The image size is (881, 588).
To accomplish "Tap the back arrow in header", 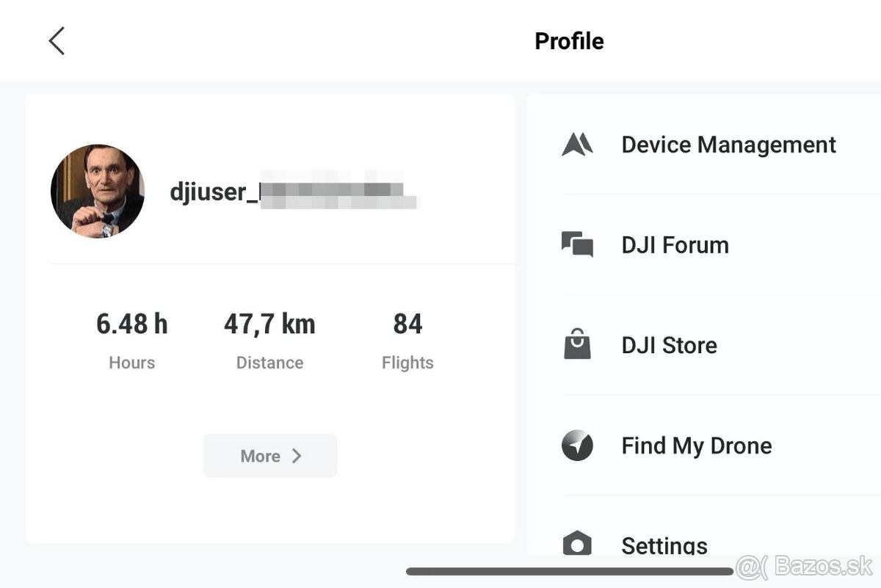I will [x=57, y=41].
